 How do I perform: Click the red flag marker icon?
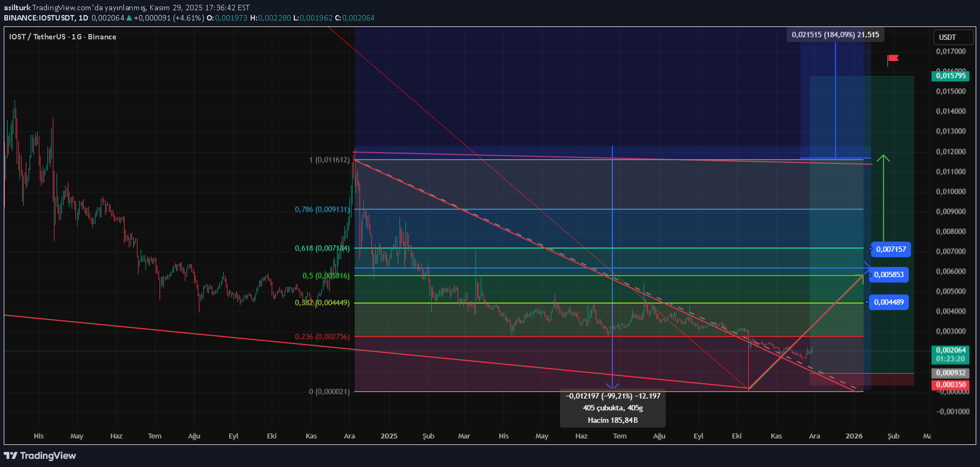point(893,58)
